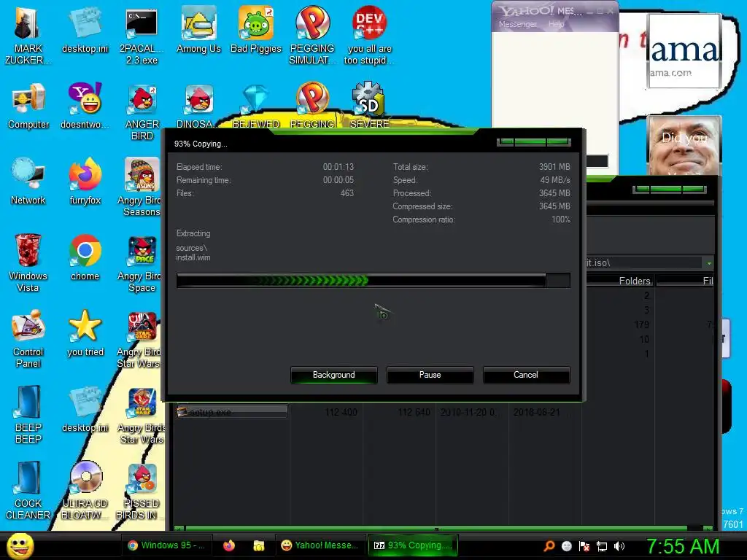The image size is (747, 560).
Task: Cancel the 93% copying operation
Action: [x=526, y=375]
